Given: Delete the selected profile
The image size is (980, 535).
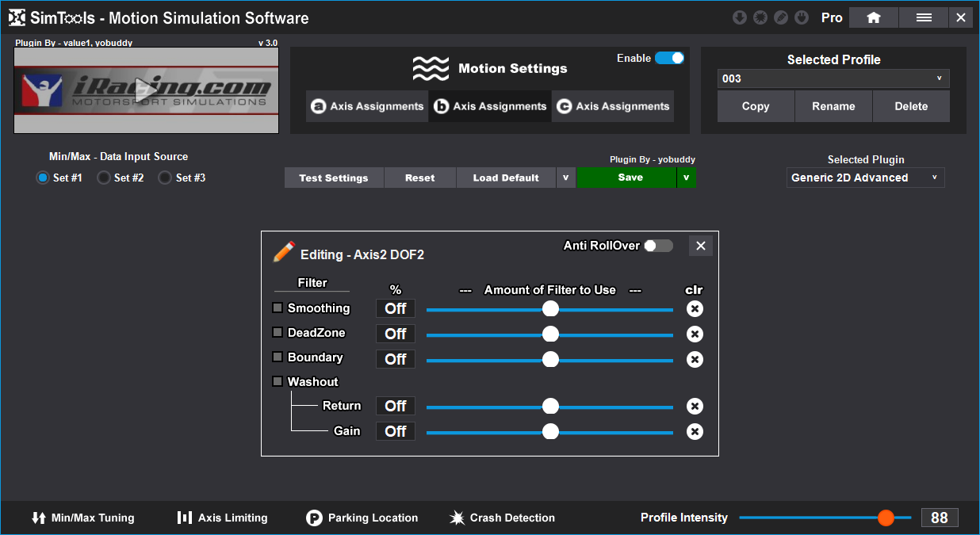Looking at the screenshot, I should (x=911, y=106).
